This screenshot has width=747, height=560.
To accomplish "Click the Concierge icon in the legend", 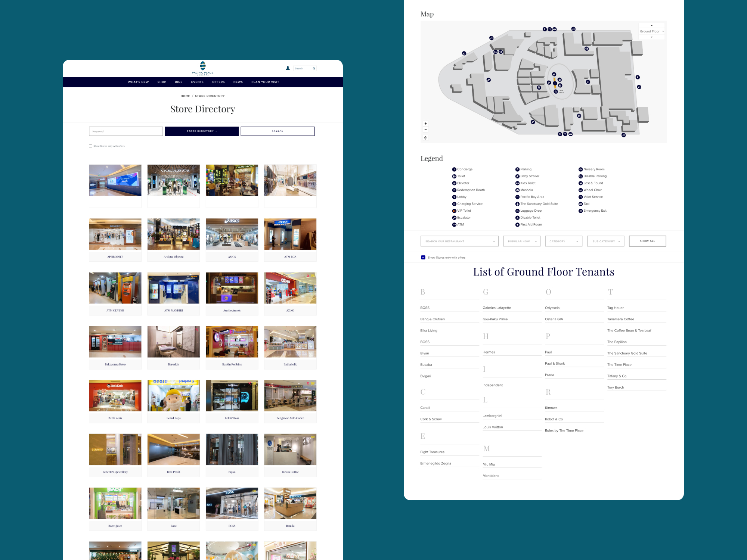I will coord(454,169).
